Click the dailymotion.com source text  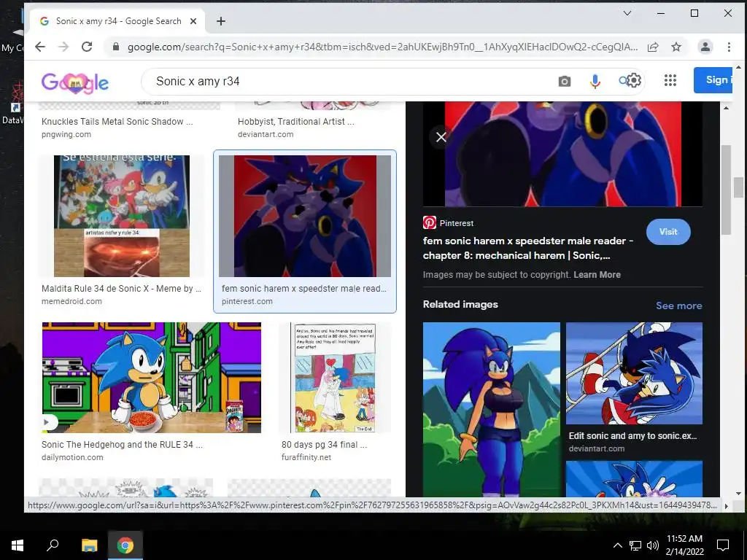tap(72, 458)
